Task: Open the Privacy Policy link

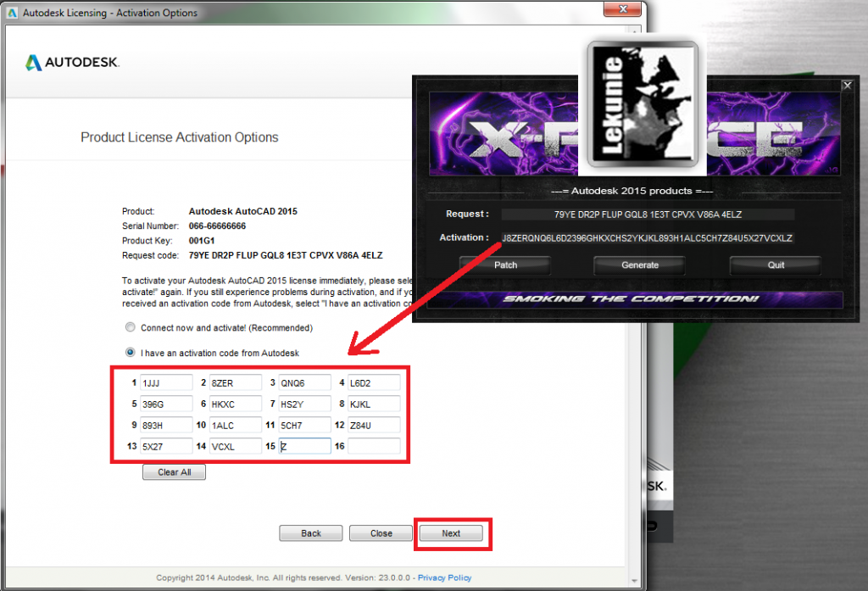Action: 444,577
